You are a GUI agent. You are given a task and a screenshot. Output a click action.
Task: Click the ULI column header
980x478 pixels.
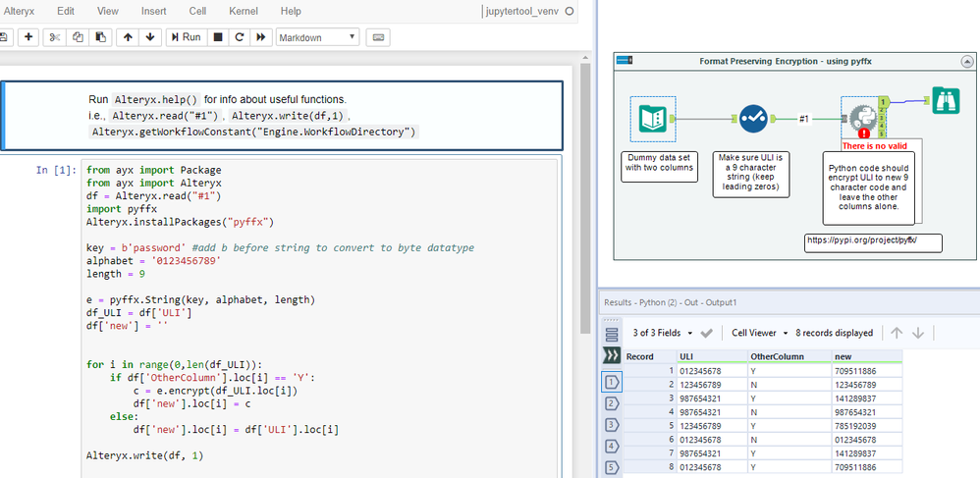coord(713,356)
